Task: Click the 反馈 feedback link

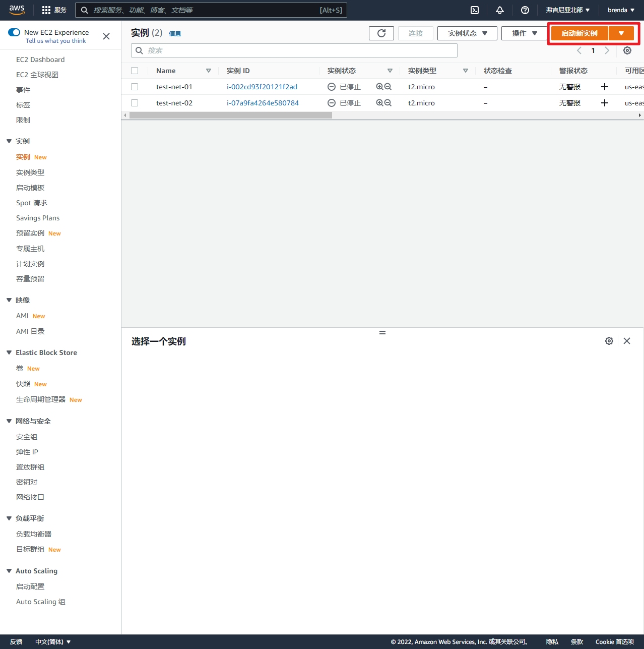Action: 16,642
